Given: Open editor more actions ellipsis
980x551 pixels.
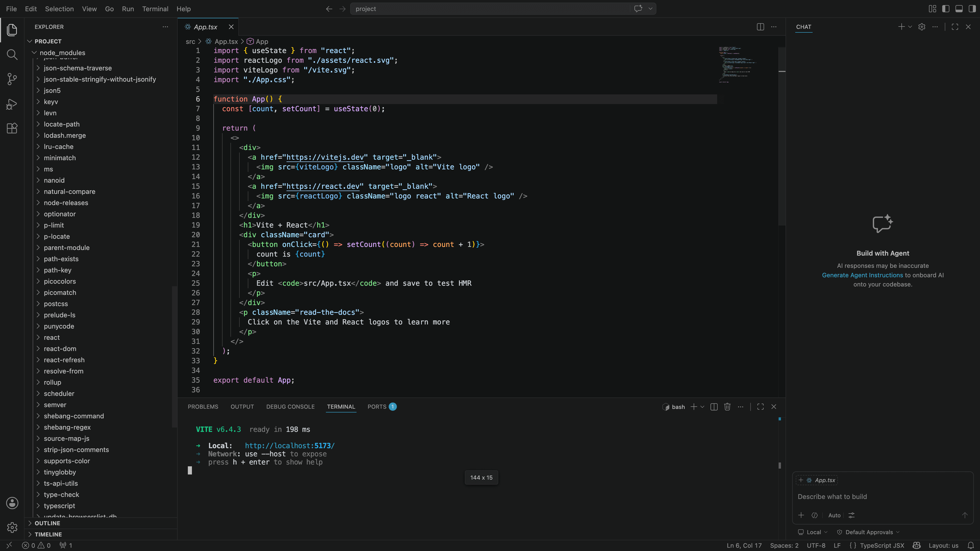Looking at the screenshot, I should 774,27.
